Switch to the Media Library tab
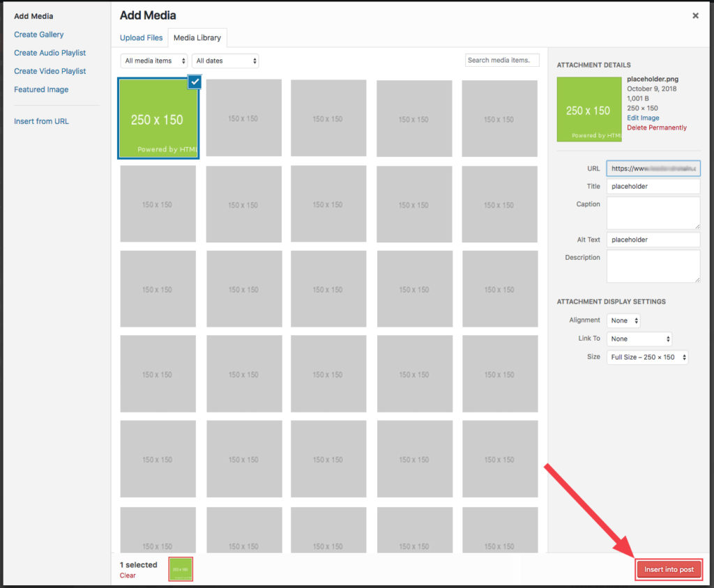This screenshot has height=588, width=714. (197, 38)
